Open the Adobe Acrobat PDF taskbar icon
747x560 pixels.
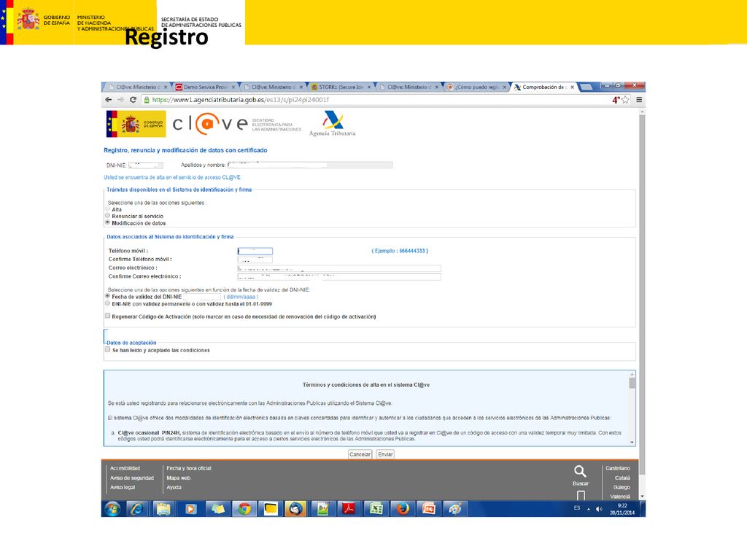(x=349, y=509)
